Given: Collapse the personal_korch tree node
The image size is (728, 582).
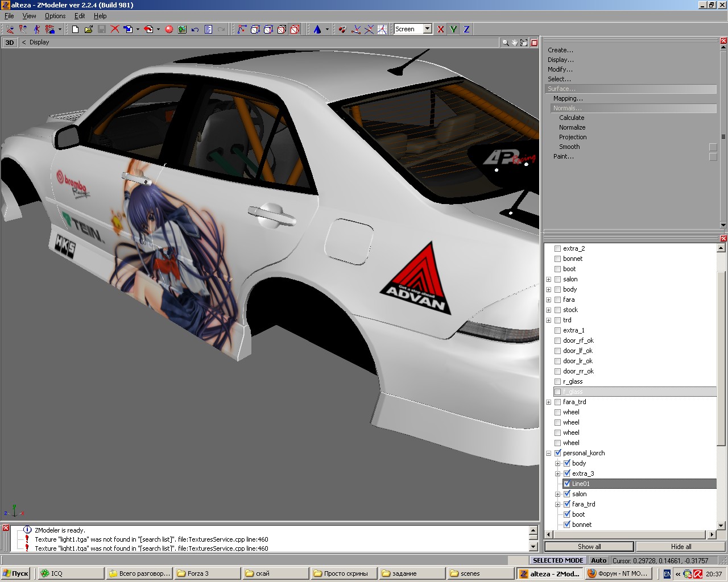Looking at the screenshot, I should (x=548, y=453).
